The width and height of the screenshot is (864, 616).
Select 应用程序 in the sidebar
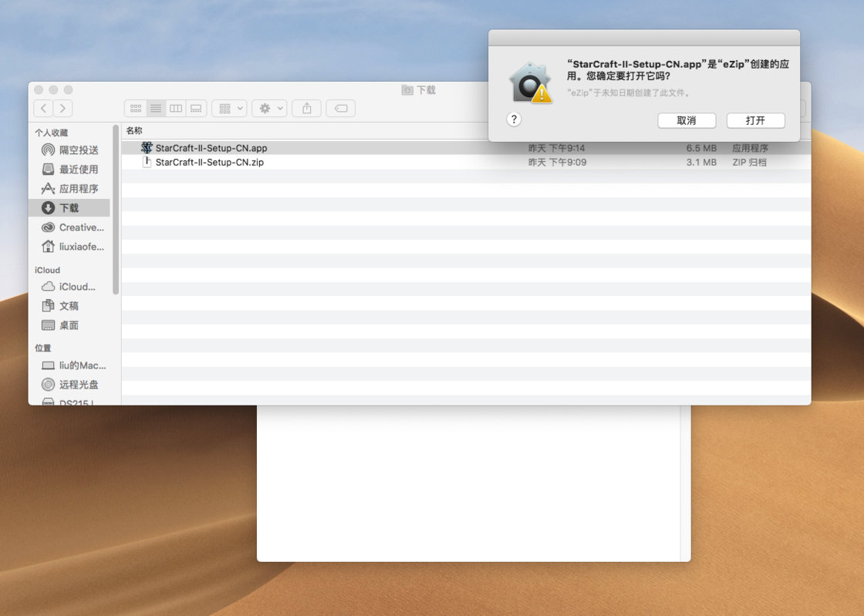[79, 188]
